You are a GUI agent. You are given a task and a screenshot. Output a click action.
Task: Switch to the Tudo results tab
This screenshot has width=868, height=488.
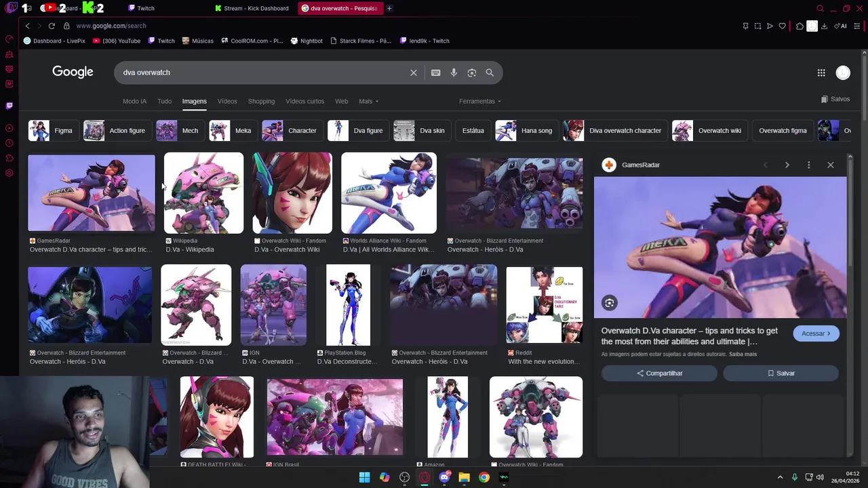(x=164, y=101)
